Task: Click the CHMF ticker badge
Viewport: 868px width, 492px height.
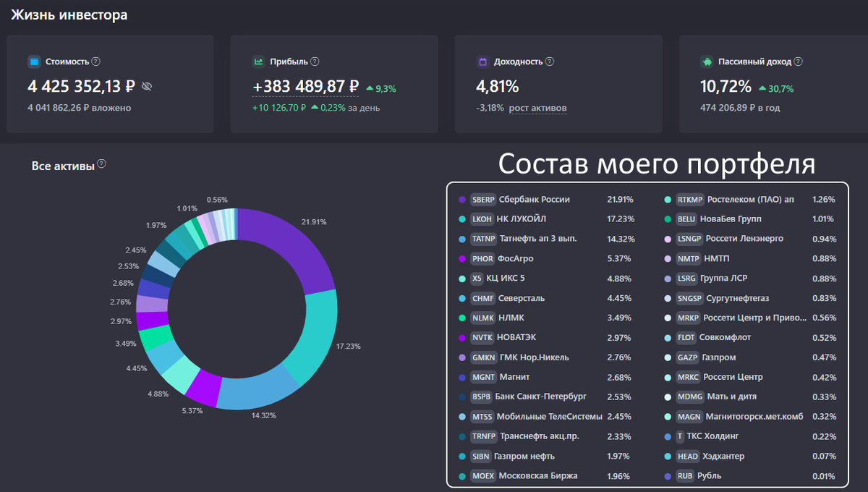Action: [482, 298]
